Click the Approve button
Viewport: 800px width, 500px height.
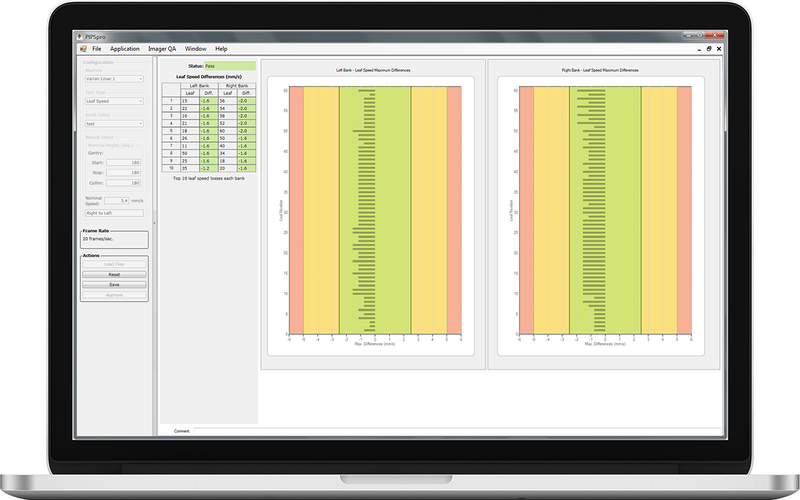pos(114,294)
